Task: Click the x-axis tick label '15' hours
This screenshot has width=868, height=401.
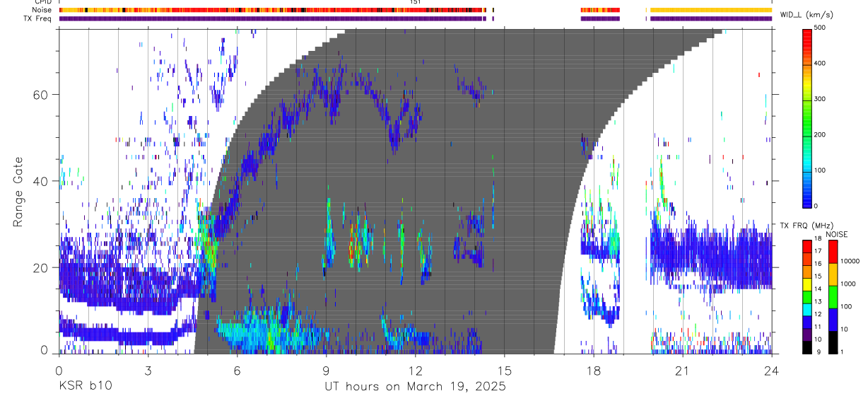Action: (x=504, y=371)
